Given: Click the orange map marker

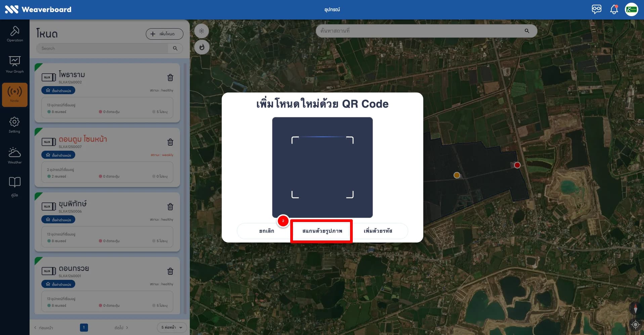Looking at the screenshot, I should (457, 175).
